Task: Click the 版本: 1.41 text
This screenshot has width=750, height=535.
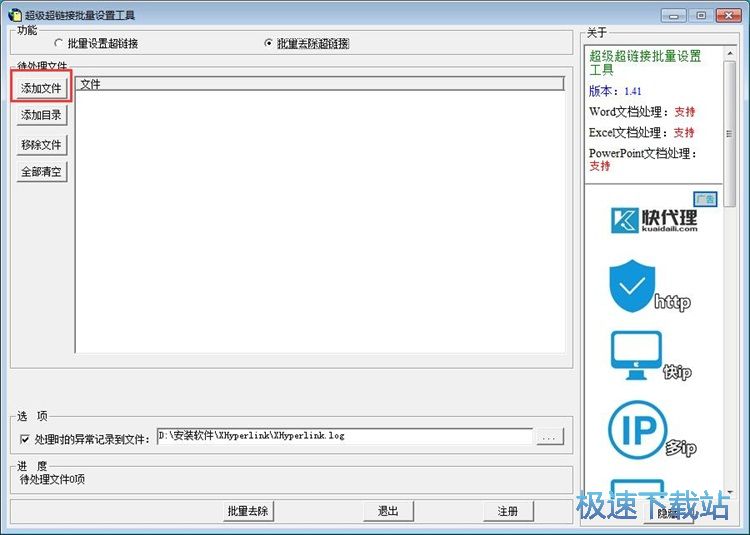Action: click(615, 91)
